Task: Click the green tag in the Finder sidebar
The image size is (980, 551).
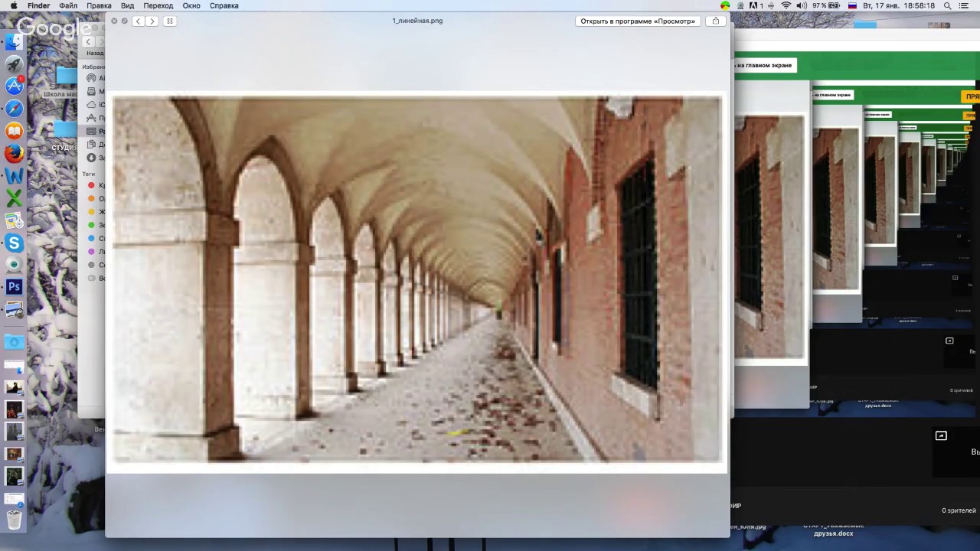Action: (92, 225)
